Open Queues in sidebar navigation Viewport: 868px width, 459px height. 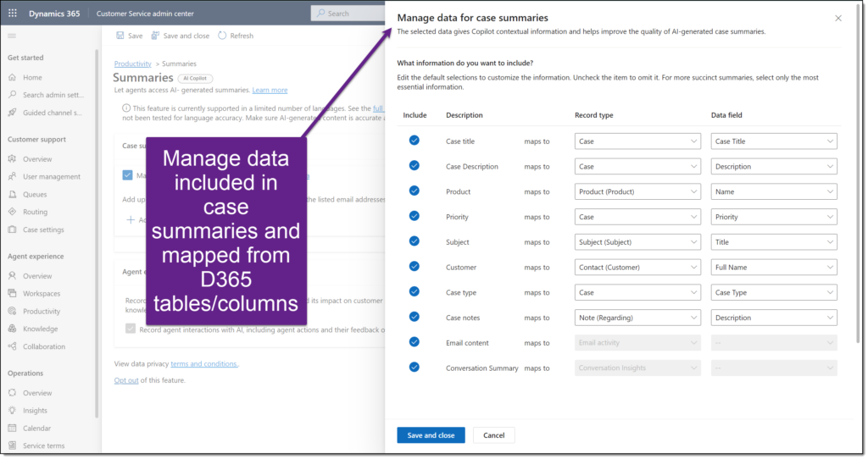(x=35, y=194)
